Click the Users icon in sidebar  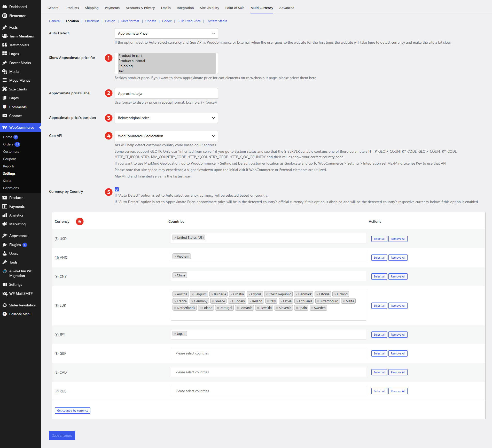5,253
